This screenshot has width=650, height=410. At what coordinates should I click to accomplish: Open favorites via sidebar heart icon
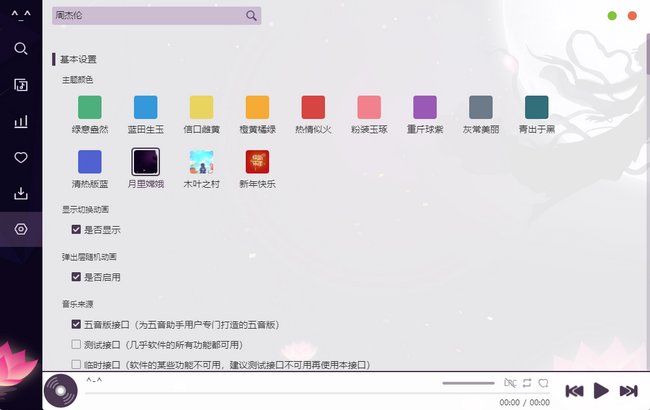[x=20, y=158]
